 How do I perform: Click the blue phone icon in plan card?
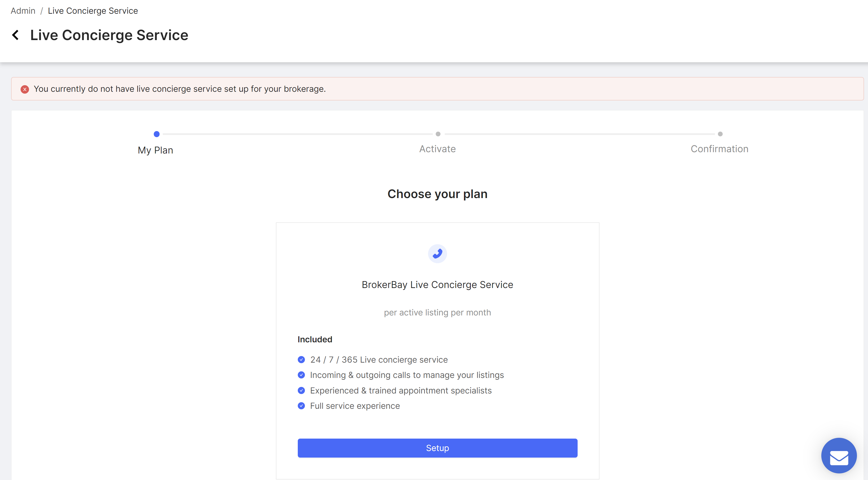coord(437,254)
